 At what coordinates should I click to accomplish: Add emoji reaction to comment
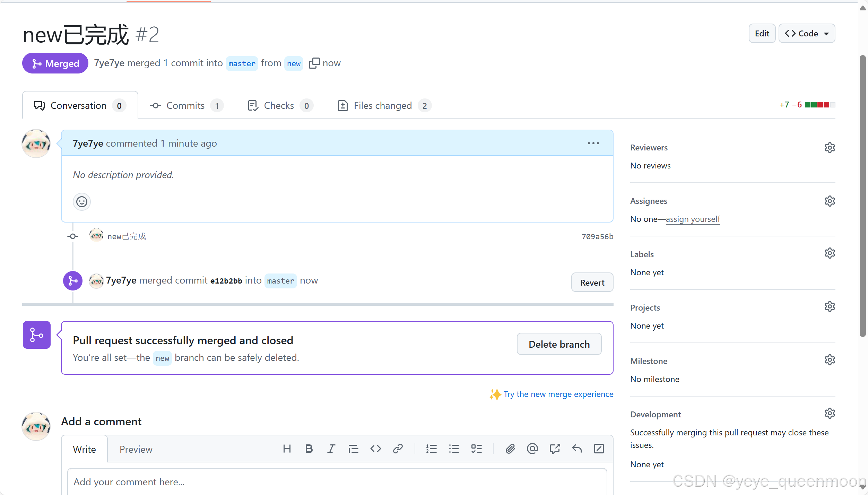click(82, 202)
